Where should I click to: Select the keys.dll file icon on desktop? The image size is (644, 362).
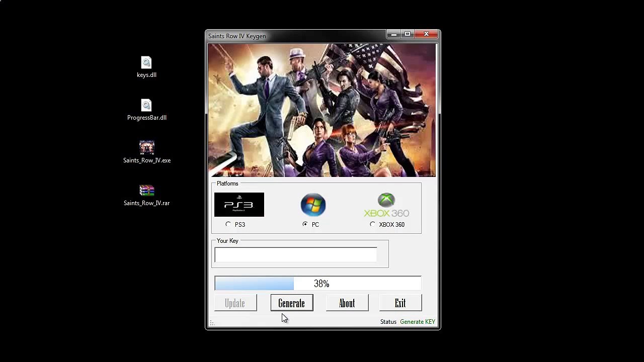coord(146,63)
